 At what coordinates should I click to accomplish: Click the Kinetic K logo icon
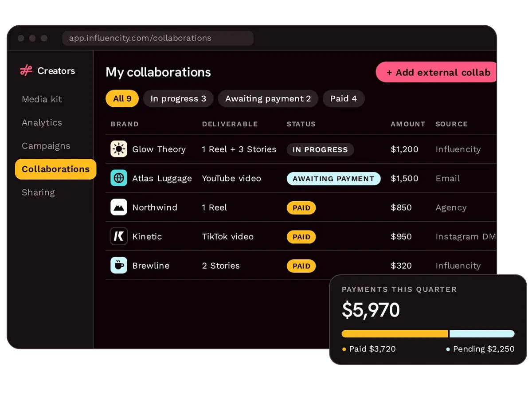[x=119, y=236]
